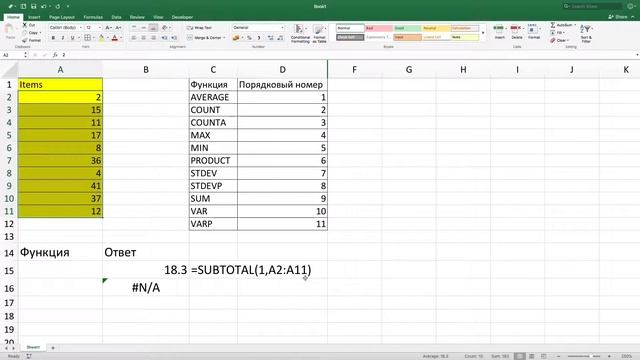Increase indent in alignment group
640x360 pixels.
pyautogui.click(x=174, y=38)
